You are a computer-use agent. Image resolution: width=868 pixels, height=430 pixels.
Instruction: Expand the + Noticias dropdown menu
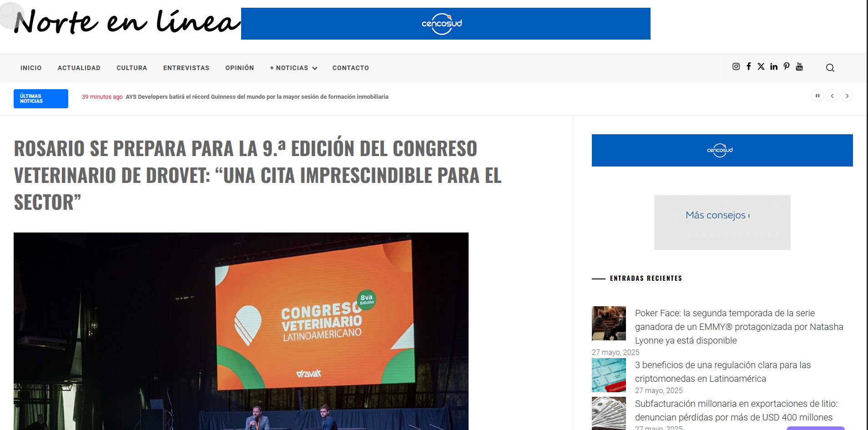coord(293,68)
